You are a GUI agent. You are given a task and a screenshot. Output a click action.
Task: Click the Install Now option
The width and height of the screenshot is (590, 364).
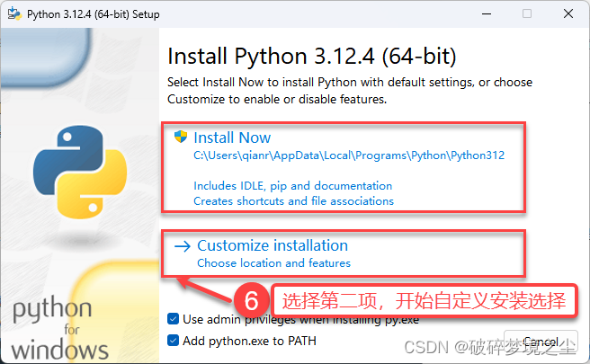(344, 167)
